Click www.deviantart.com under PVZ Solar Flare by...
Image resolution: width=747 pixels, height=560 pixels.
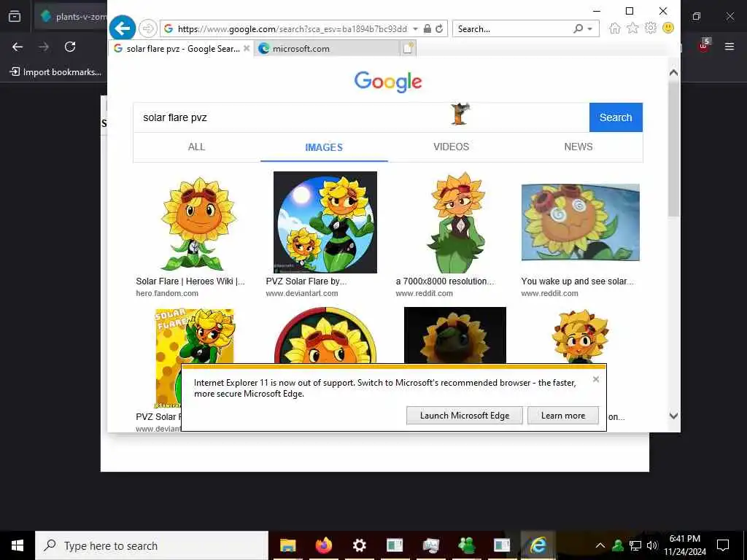point(301,293)
